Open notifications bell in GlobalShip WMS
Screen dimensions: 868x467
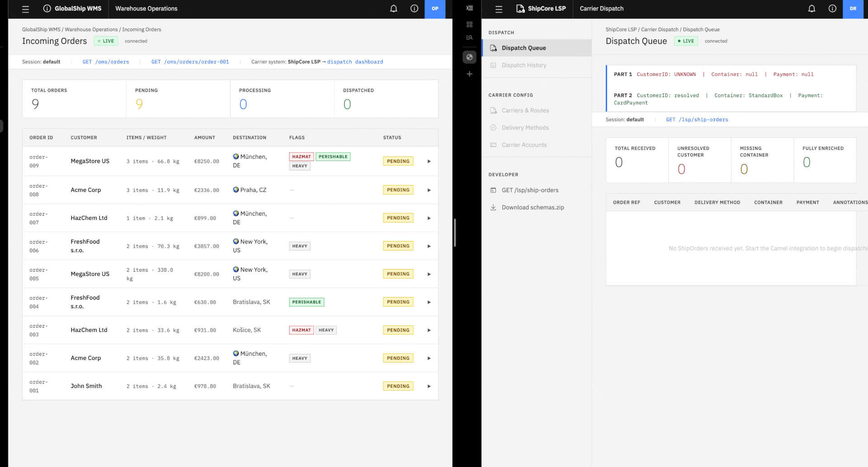click(x=393, y=9)
